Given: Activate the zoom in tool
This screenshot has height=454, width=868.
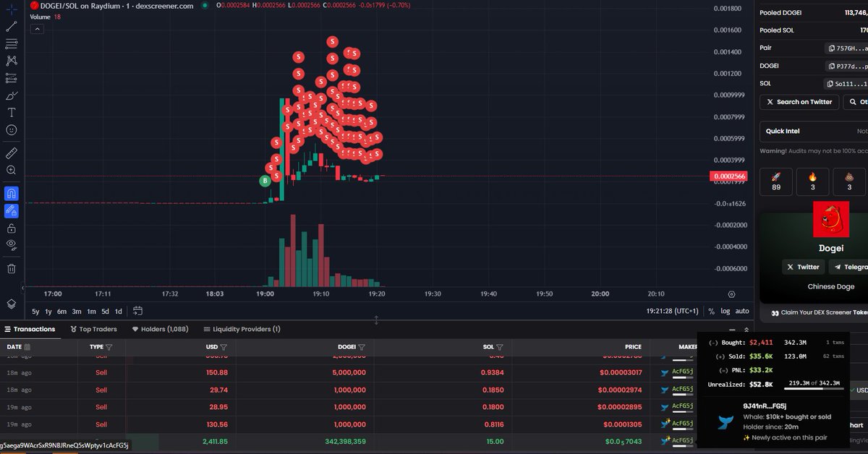Looking at the screenshot, I should point(12,171).
